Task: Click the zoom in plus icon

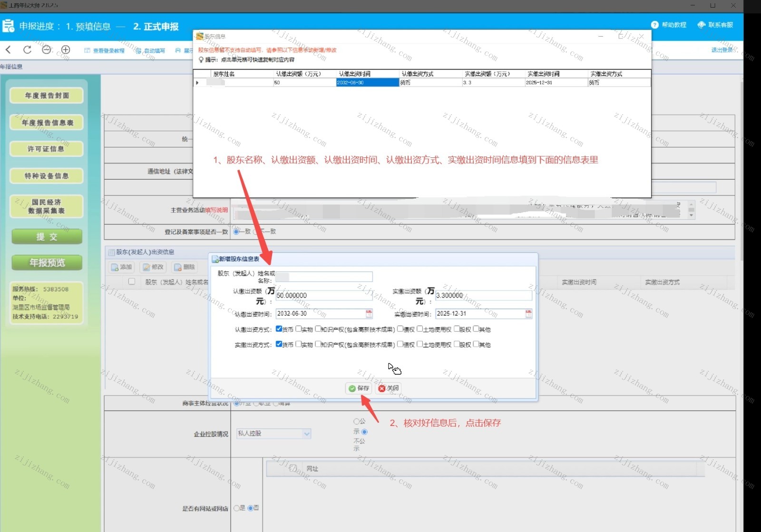Action: [66, 49]
